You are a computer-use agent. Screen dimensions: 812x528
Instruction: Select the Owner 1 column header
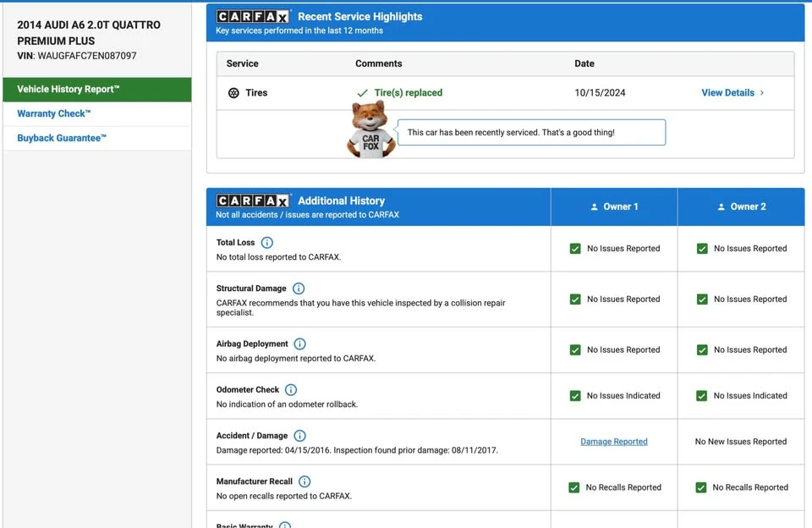pyautogui.click(x=614, y=206)
